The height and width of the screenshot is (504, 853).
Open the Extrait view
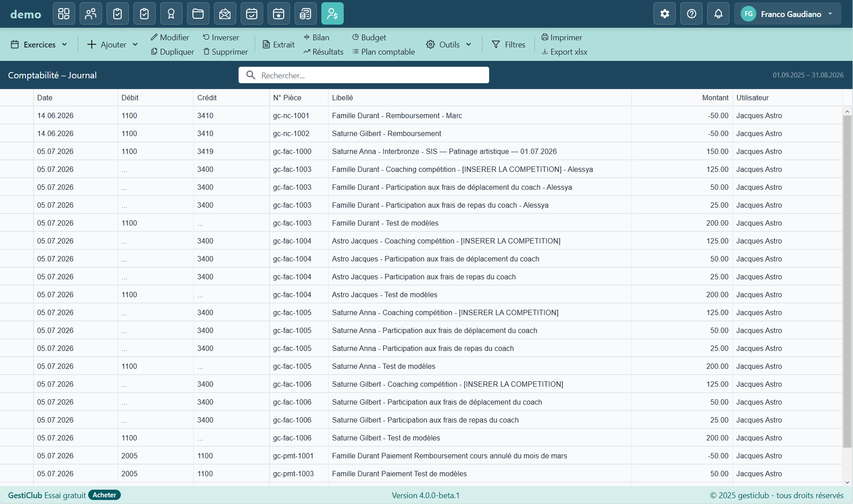click(278, 44)
